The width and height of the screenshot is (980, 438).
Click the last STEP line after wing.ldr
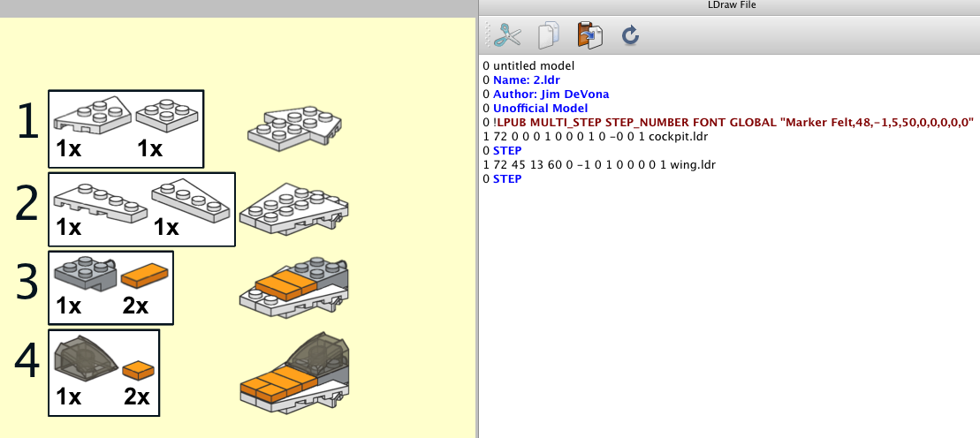pos(502,178)
